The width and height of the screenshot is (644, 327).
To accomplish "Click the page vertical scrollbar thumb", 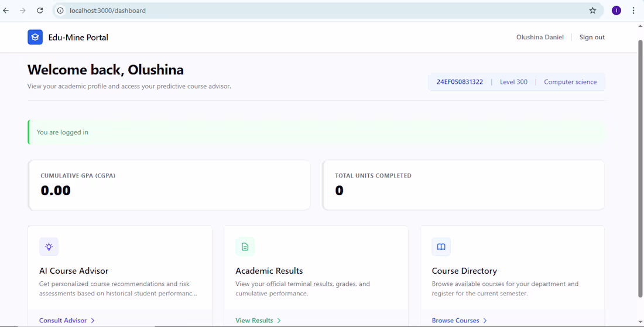I will point(640,169).
